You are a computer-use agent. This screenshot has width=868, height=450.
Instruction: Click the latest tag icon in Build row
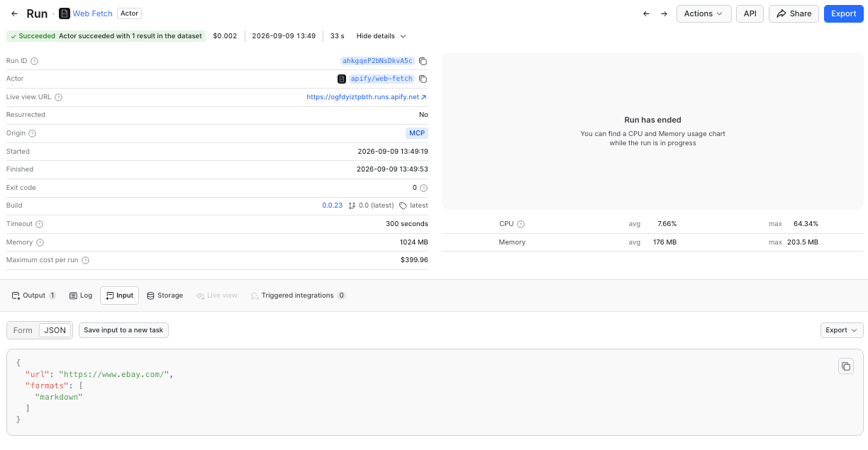tap(403, 206)
